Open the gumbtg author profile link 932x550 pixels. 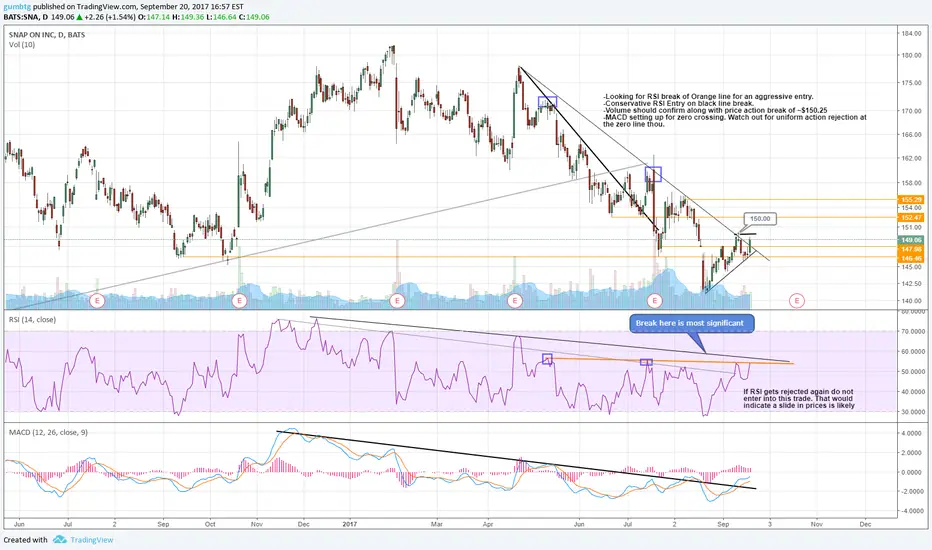17,7
